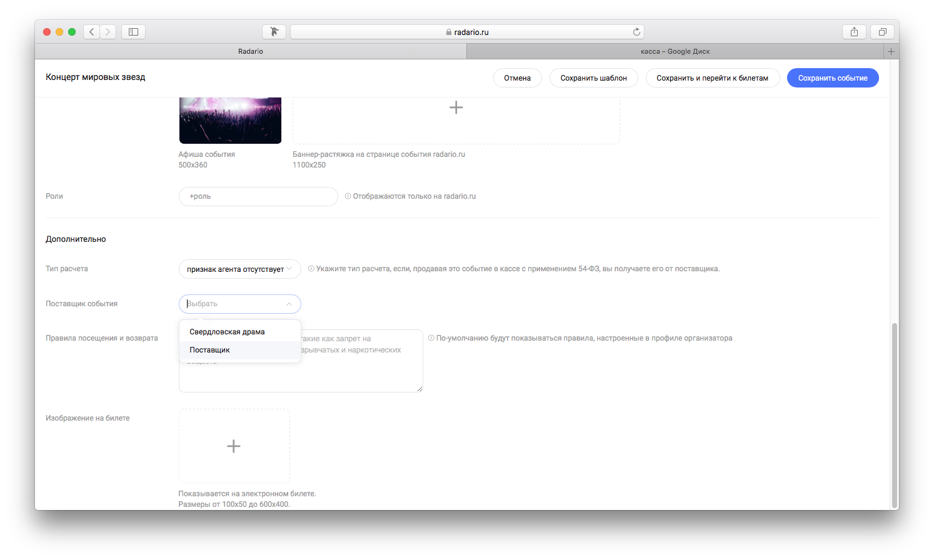Click the Изображение на билете label
Image resolution: width=934 pixels, height=560 pixels.
coord(88,418)
